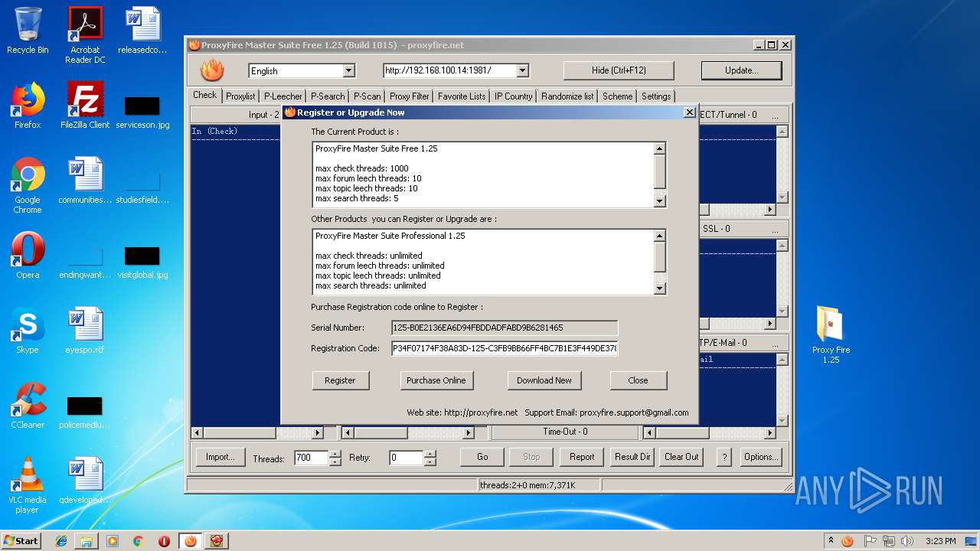Launch Skype desktop shortcut
The height and width of the screenshot is (551, 980).
(x=28, y=331)
